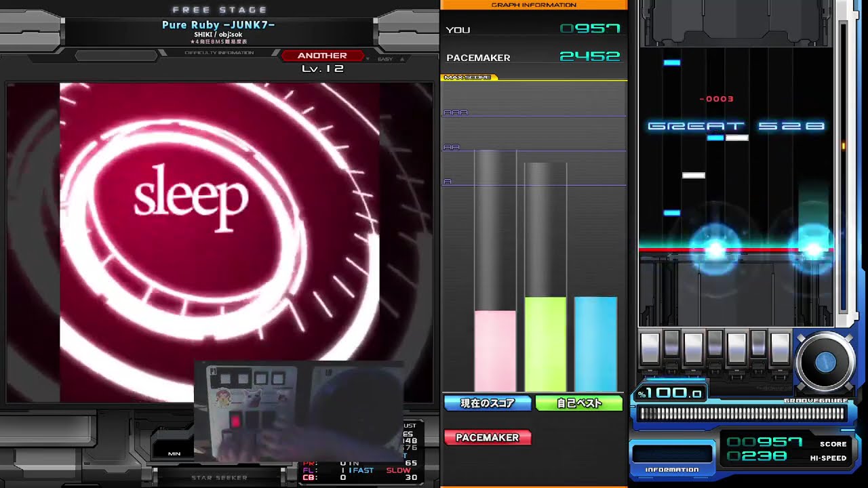The height and width of the screenshot is (488, 868).
Task: Click the Lv. 12 level text
Action: [x=323, y=68]
